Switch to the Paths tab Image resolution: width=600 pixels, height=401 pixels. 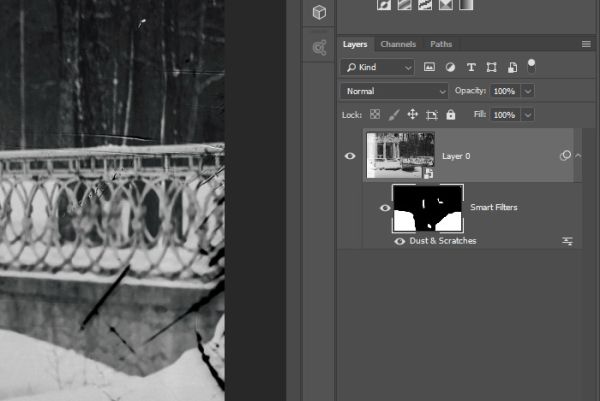coord(441,44)
